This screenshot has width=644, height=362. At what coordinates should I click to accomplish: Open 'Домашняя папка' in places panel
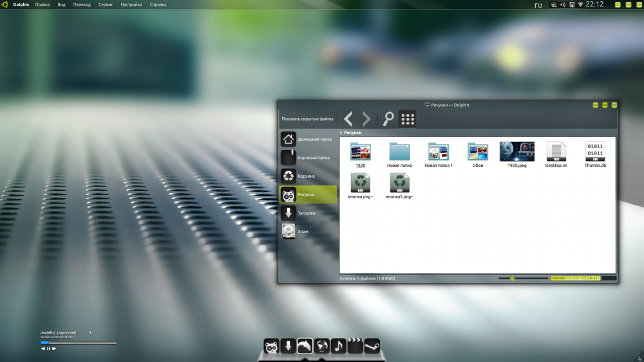[308, 139]
